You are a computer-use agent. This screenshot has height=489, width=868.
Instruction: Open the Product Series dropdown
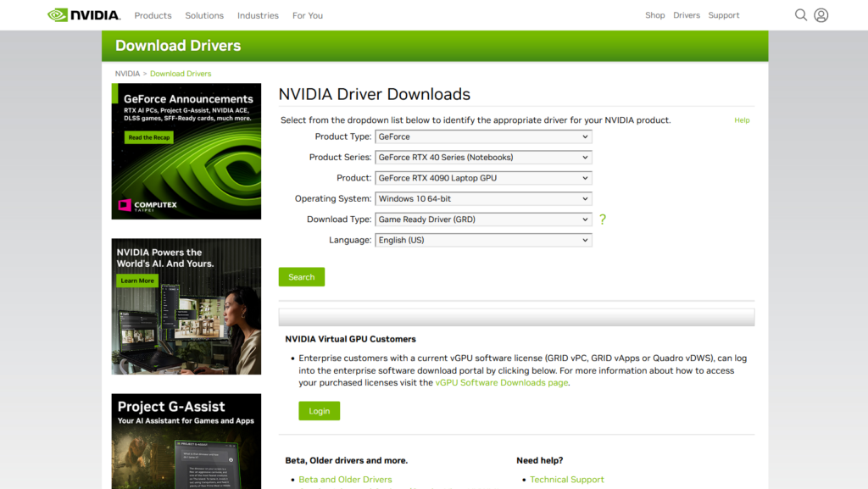click(483, 157)
